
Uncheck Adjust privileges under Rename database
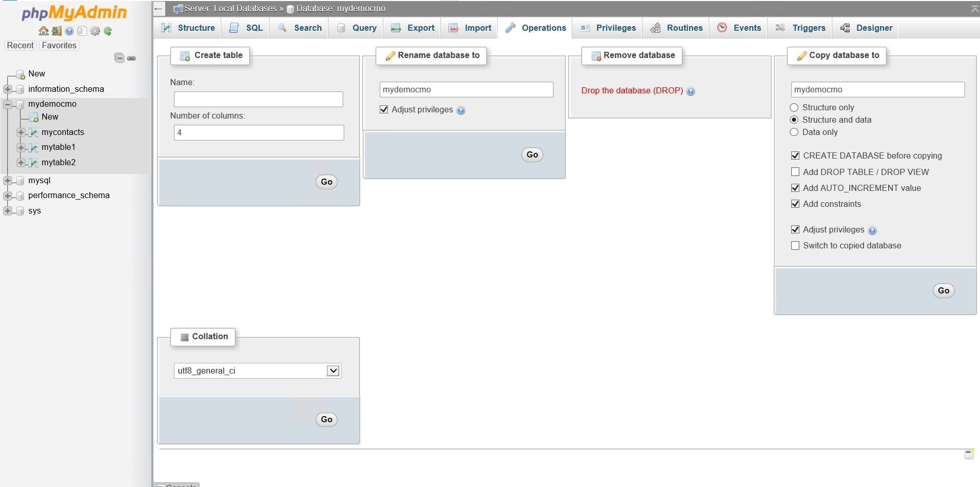(384, 109)
